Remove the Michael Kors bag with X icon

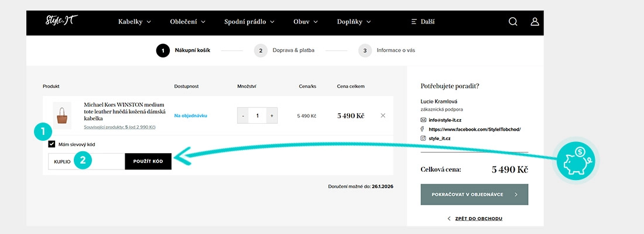coord(383,116)
